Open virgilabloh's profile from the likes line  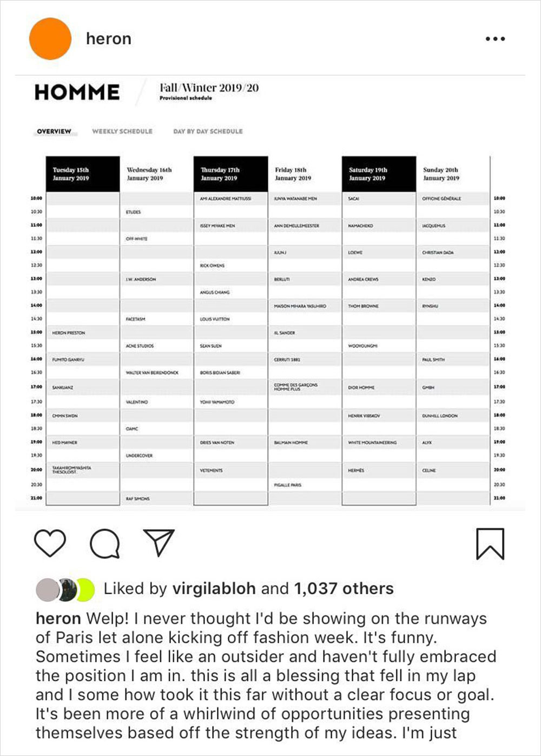point(214,589)
